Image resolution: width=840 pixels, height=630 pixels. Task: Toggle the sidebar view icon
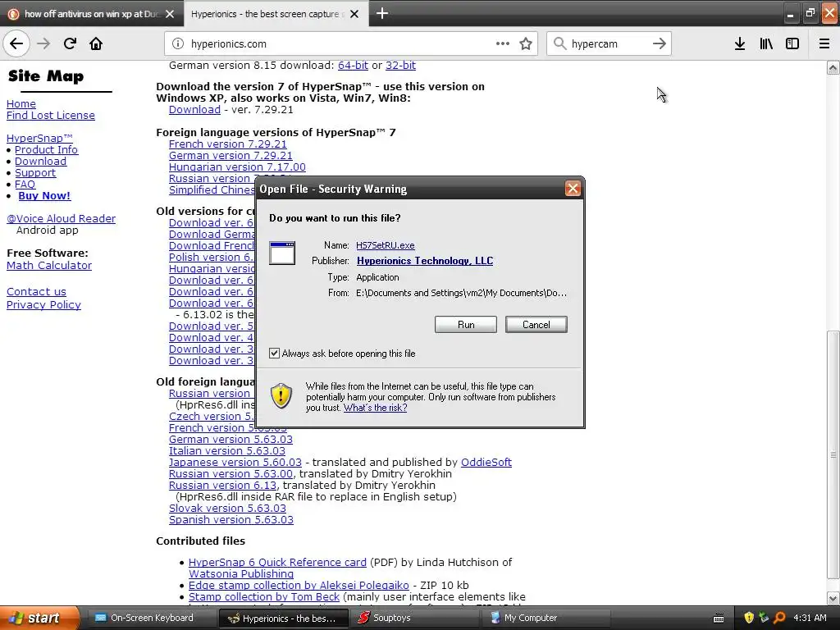792,43
